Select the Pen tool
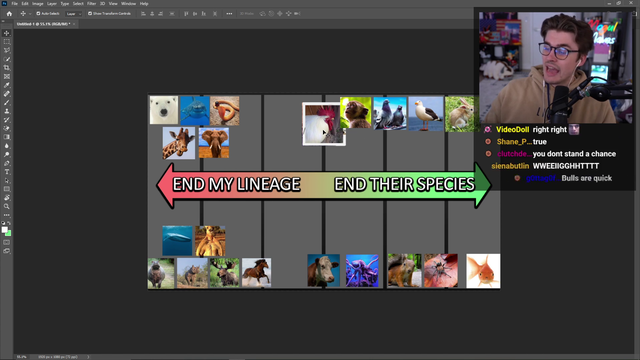 click(x=7, y=163)
